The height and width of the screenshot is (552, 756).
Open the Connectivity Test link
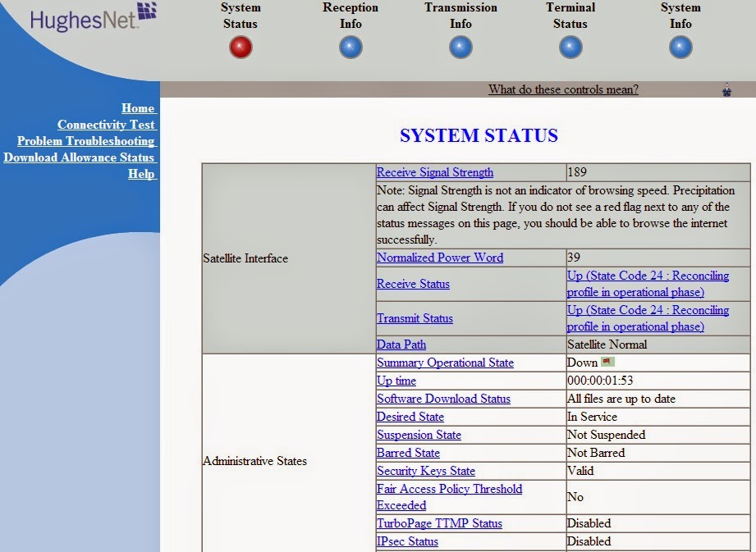[107, 125]
